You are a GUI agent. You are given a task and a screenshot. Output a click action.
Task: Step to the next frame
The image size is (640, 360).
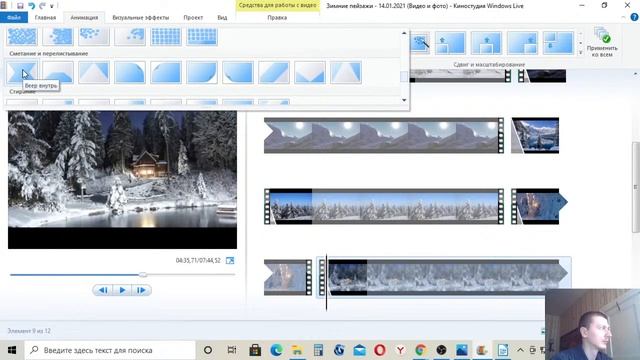pyautogui.click(x=141, y=290)
